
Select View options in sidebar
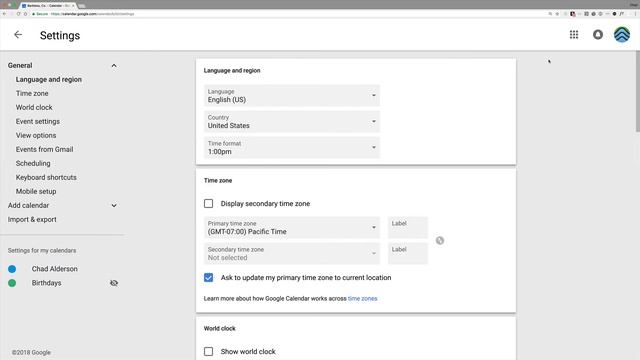pyautogui.click(x=36, y=136)
